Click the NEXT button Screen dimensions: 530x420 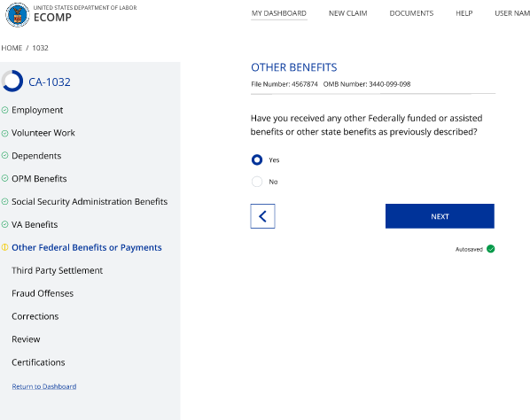[x=440, y=216]
